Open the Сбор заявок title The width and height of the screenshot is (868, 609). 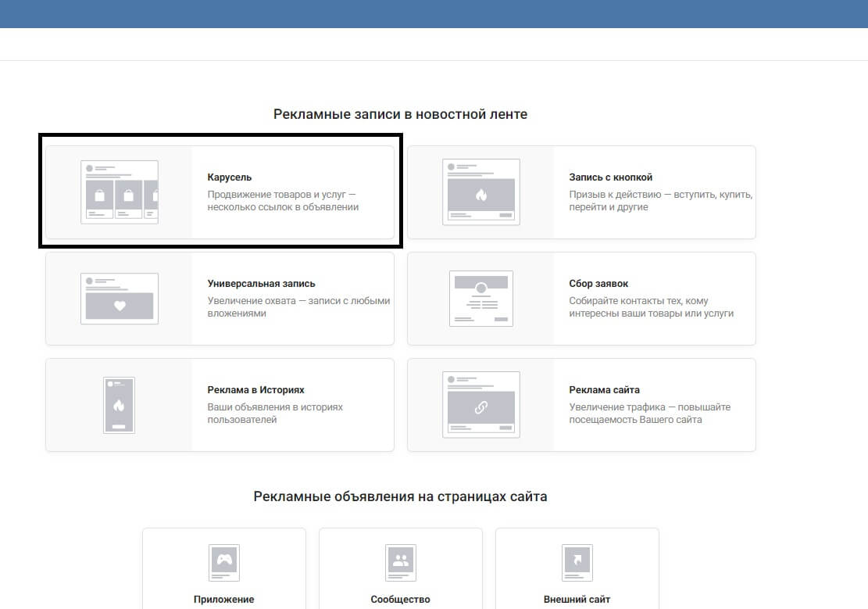pos(598,284)
